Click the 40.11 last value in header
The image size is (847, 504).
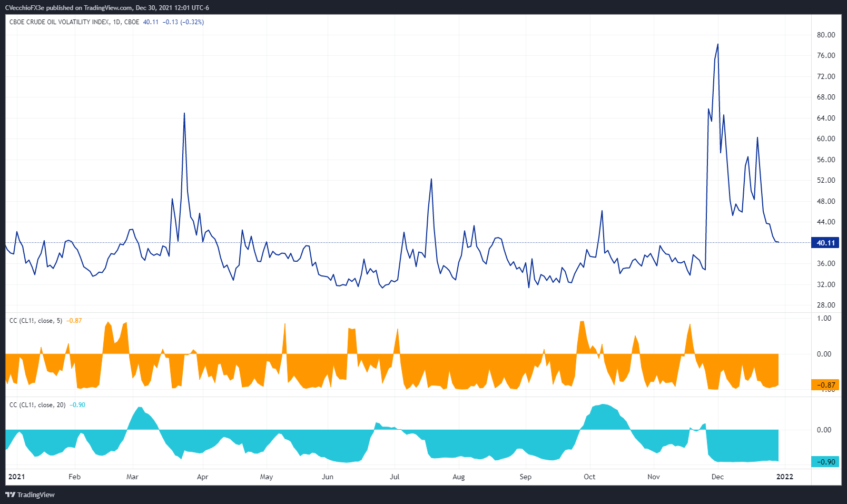click(x=151, y=22)
